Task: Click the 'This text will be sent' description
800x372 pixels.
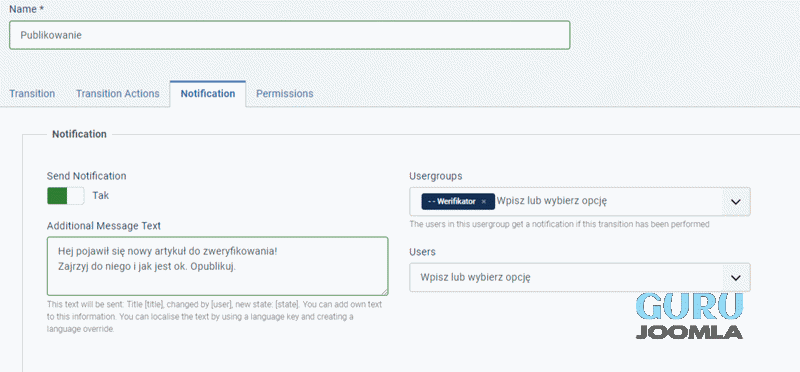Action: click(215, 316)
